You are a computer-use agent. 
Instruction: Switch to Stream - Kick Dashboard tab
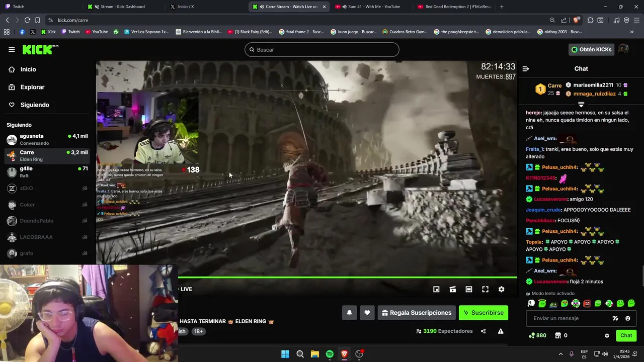click(x=123, y=7)
